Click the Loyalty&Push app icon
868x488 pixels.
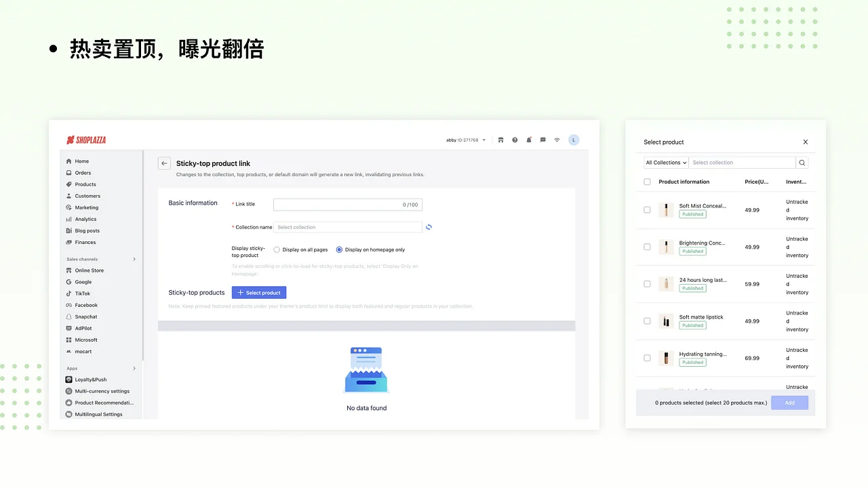[69, 380]
